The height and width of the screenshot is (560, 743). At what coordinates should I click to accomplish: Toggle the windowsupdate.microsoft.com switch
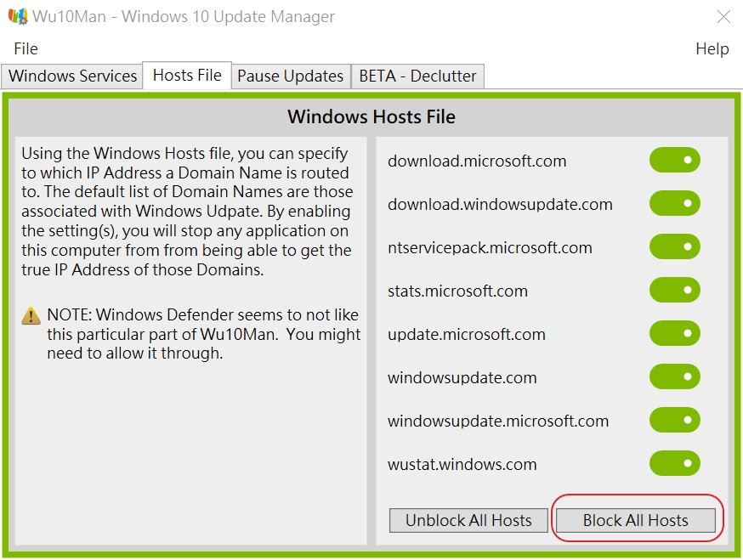675,421
